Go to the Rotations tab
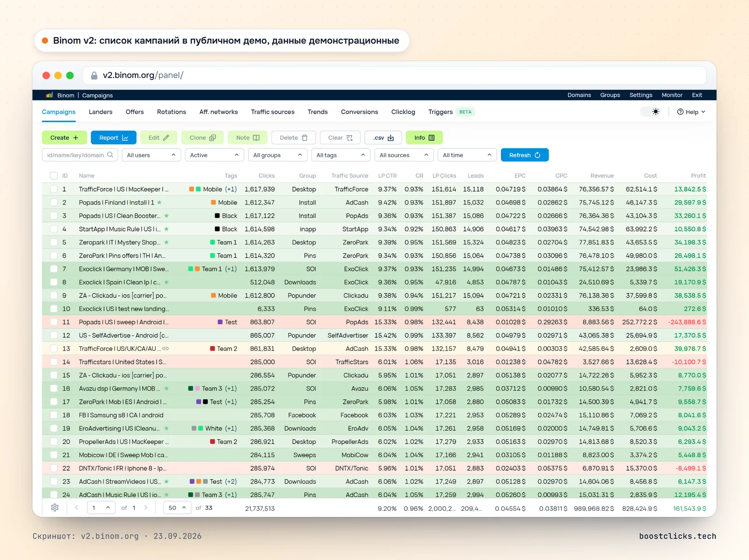749x560 pixels. (x=171, y=112)
